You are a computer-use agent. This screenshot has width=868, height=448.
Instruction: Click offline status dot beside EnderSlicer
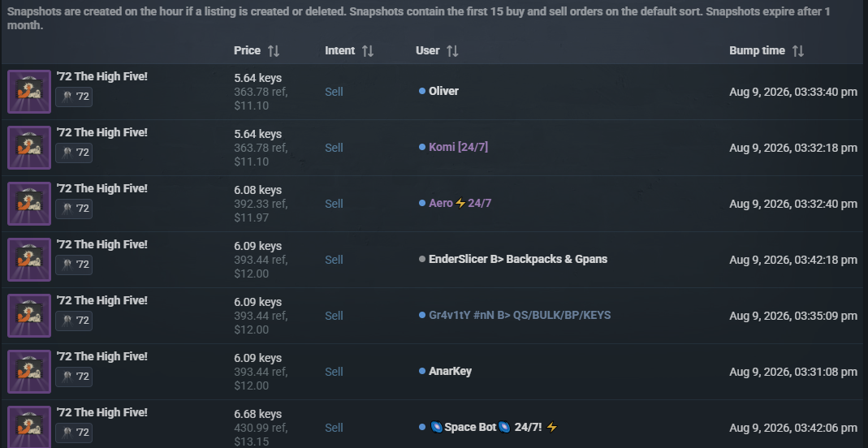click(422, 259)
